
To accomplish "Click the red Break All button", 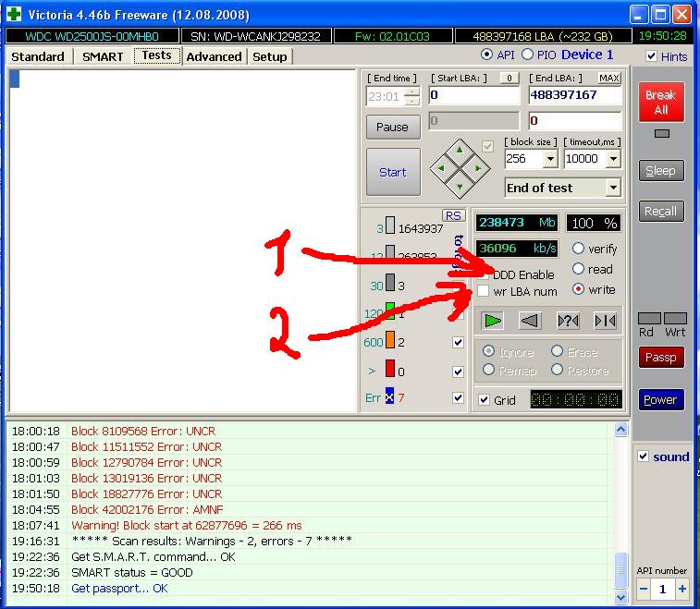I will pos(660,102).
